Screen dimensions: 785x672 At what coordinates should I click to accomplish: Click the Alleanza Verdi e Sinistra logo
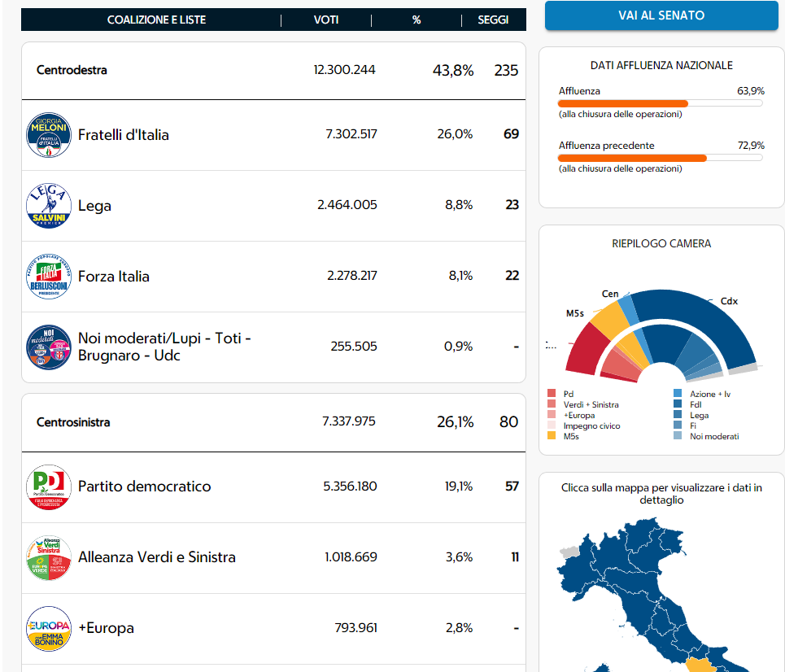point(49,558)
